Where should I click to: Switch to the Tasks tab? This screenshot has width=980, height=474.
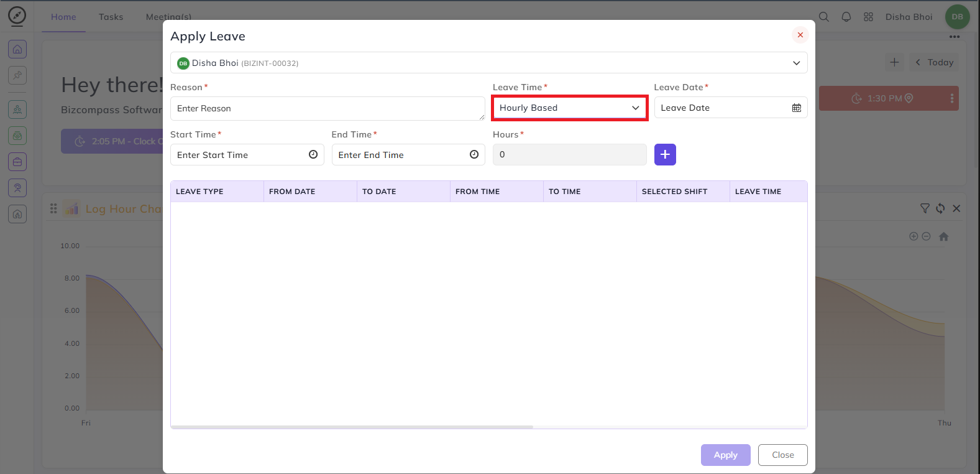[111, 17]
